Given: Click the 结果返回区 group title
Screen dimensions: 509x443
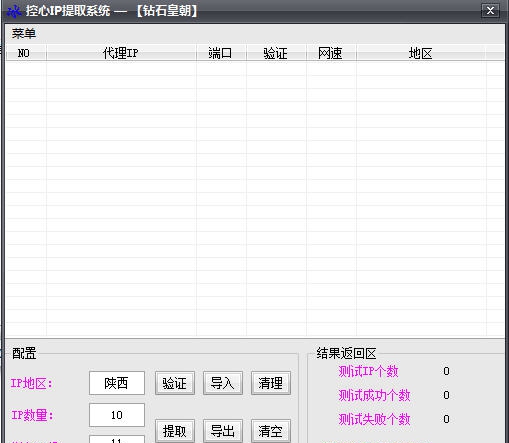Looking at the screenshot, I should pyautogui.click(x=346, y=353).
